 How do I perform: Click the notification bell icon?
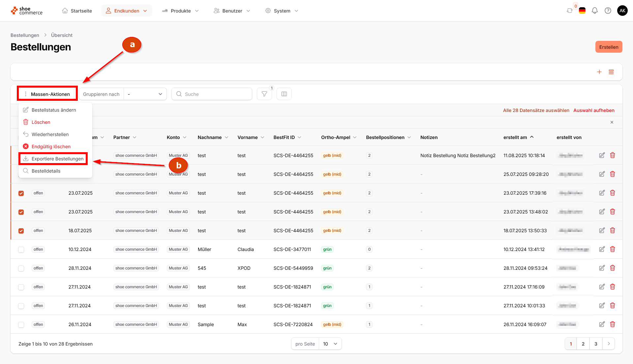coord(594,11)
